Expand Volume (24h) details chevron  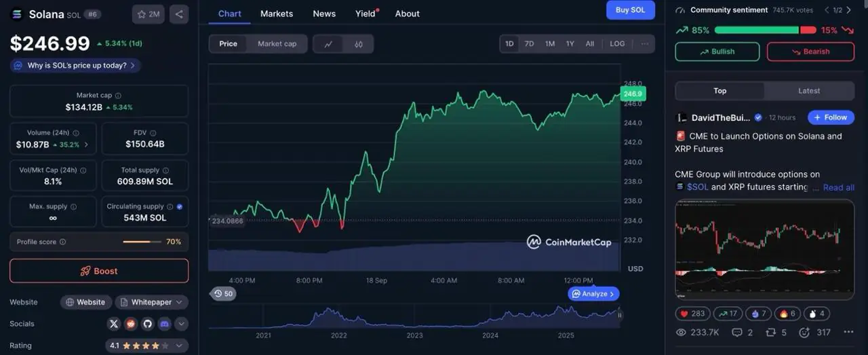click(86, 145)
